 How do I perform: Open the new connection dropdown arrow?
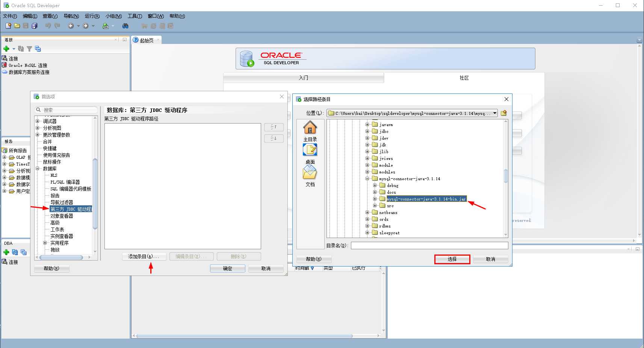coord(14,49)
